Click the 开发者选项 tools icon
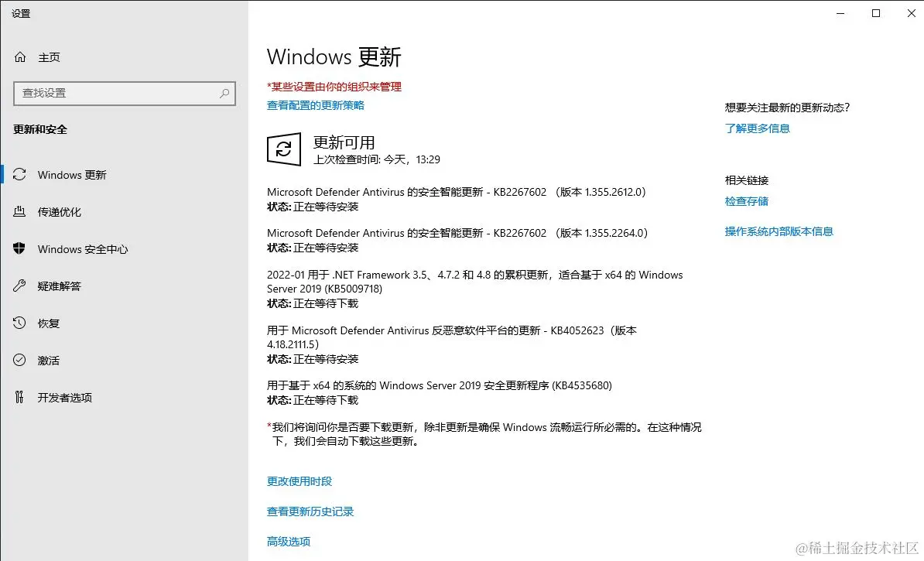924x561 pixels. click(x=19, y=397)
